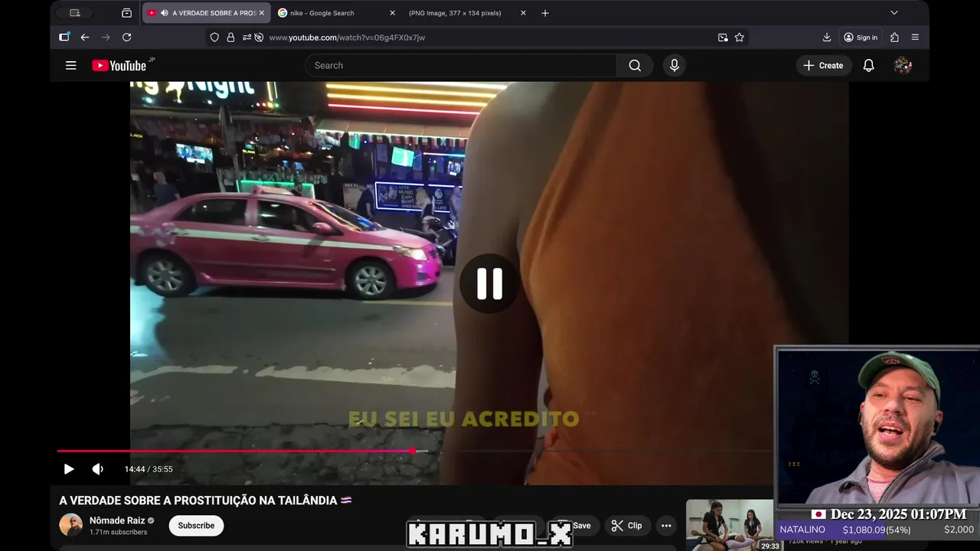Viewport: 980px width, 551px height.
Task: Click the blocked-autoplay icon in address bar
Action: [x=259, y=37]
